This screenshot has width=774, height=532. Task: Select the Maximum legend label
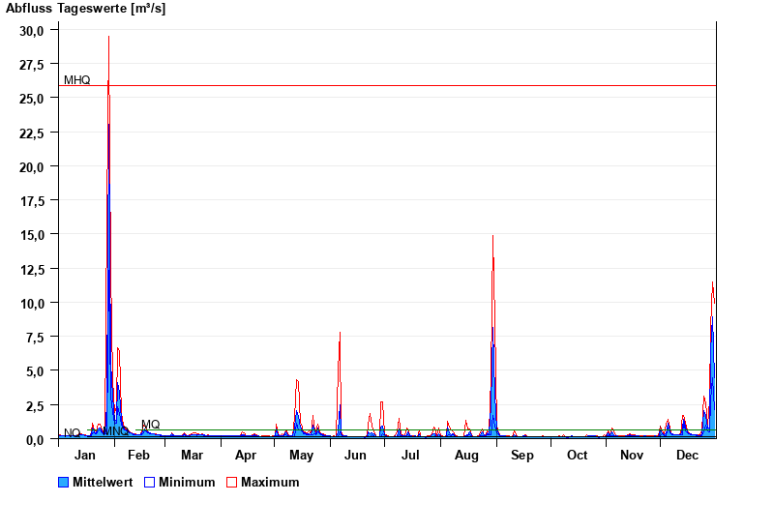click(270, 482)
